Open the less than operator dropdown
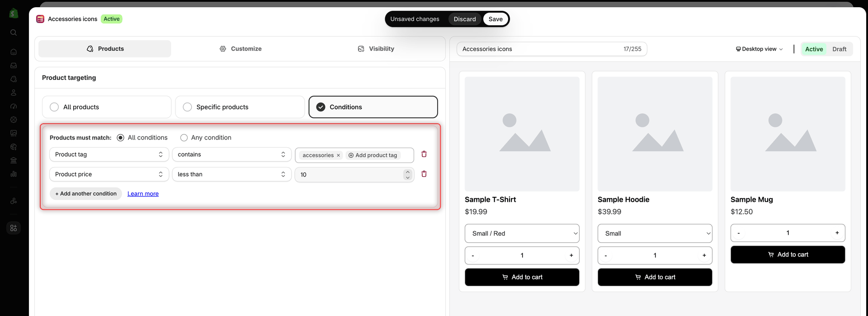868x316 pixels. point(231,174)
